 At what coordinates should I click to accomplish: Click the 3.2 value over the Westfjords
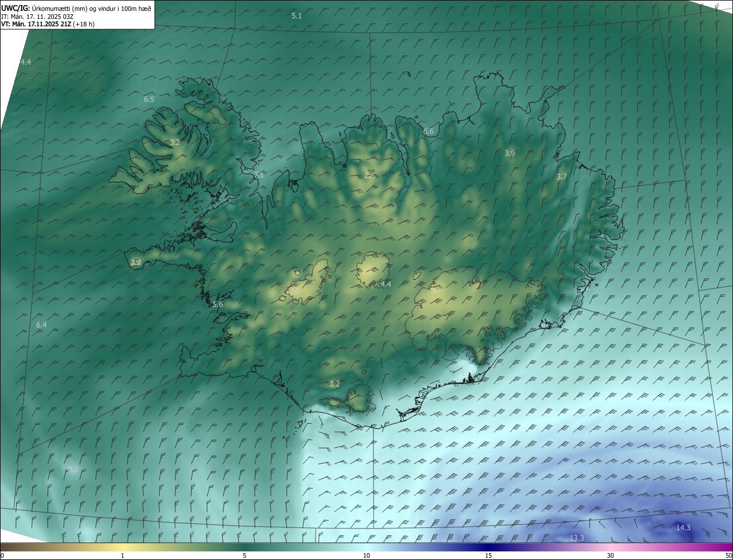(175, 142)
